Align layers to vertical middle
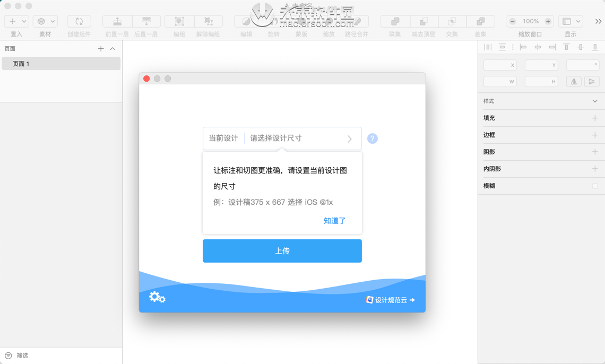Image resolution: width=605 pixels, height=364 pixels. point(581,47)
